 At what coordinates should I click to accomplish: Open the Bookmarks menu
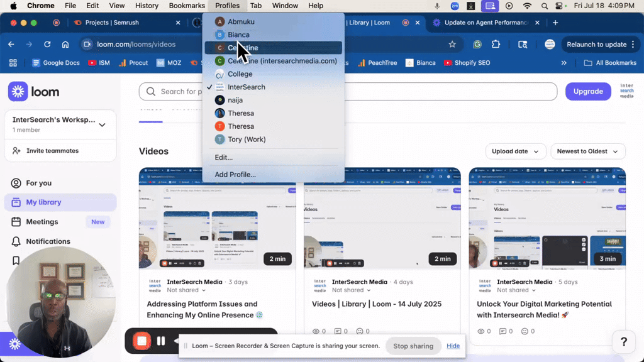pos(187,6)
